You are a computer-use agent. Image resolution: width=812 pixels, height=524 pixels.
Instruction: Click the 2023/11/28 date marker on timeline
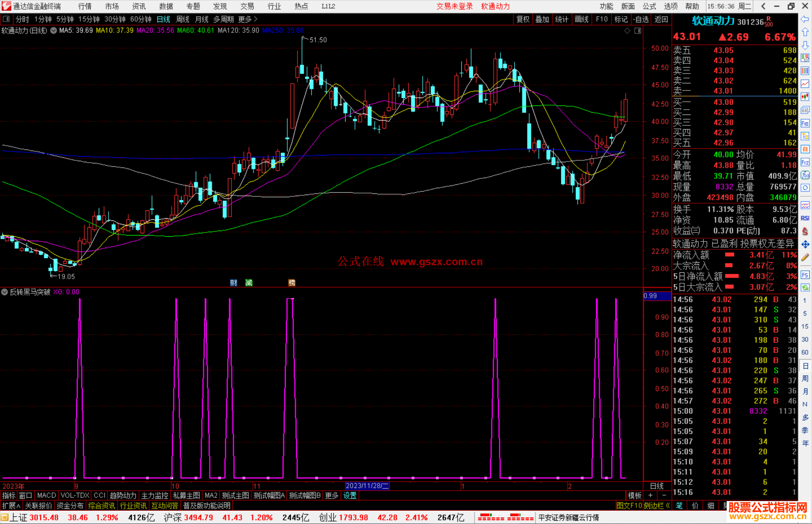pyautogui.click(x=367, y=486)
